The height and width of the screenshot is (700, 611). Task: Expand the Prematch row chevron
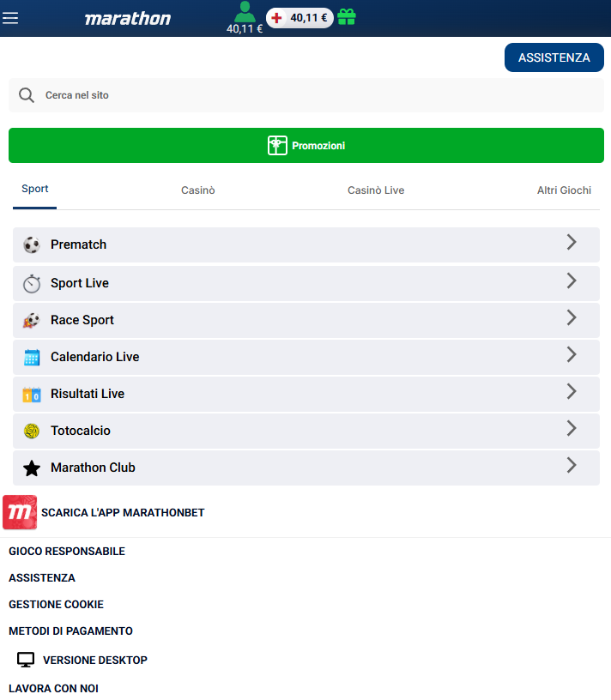coord(572,242)
